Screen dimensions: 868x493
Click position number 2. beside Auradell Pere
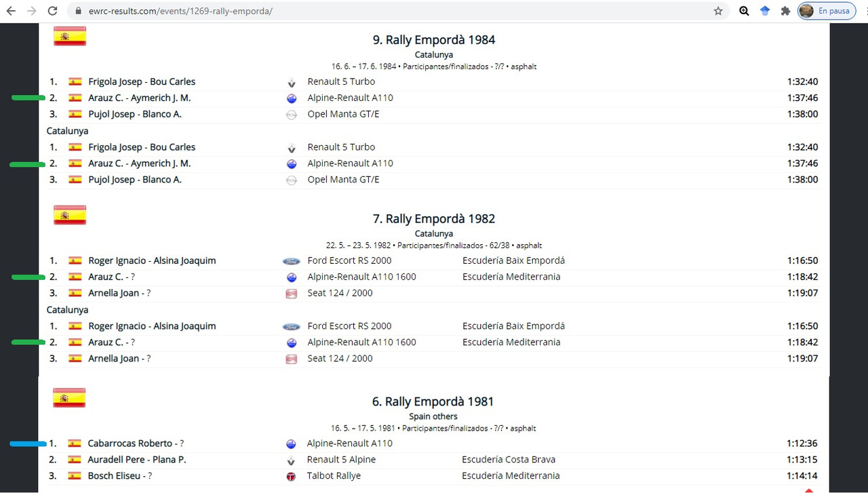53,460
